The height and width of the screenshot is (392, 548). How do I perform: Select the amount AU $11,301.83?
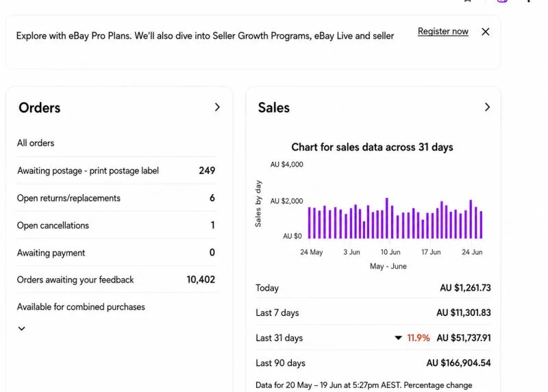pyautogui.click(x=464, y=313)
